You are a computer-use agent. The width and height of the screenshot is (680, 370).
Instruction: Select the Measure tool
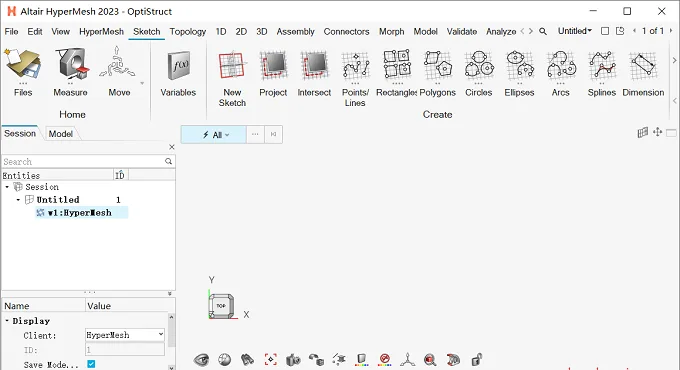(71, 72)
